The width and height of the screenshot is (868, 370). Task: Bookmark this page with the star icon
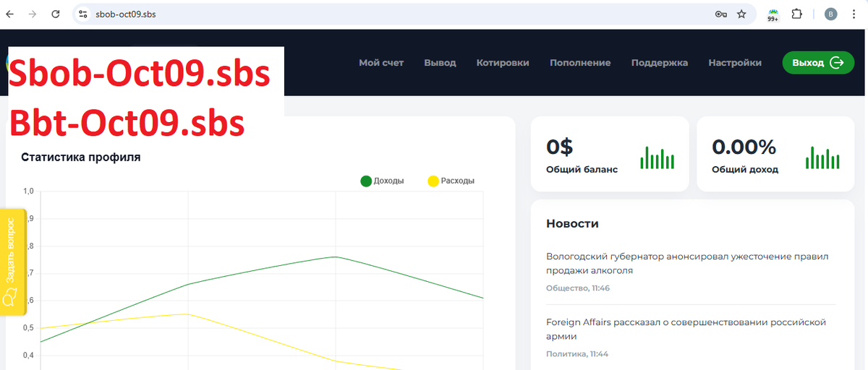(741, 14)
